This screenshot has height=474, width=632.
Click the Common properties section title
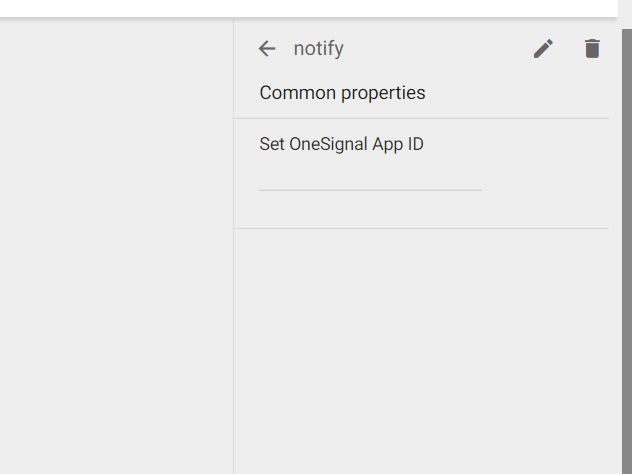point(342,93)
